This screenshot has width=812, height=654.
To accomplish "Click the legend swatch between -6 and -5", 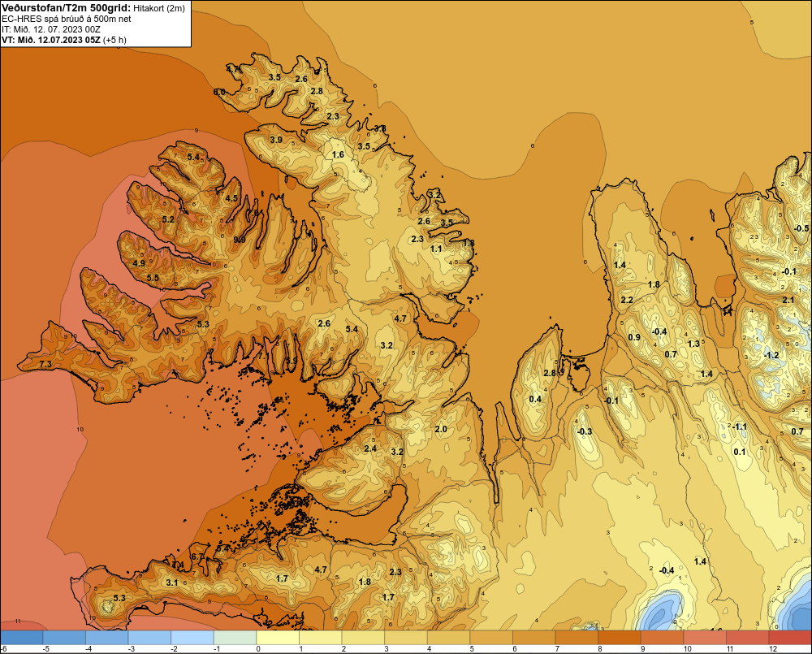I will click(x=21, y=638).
